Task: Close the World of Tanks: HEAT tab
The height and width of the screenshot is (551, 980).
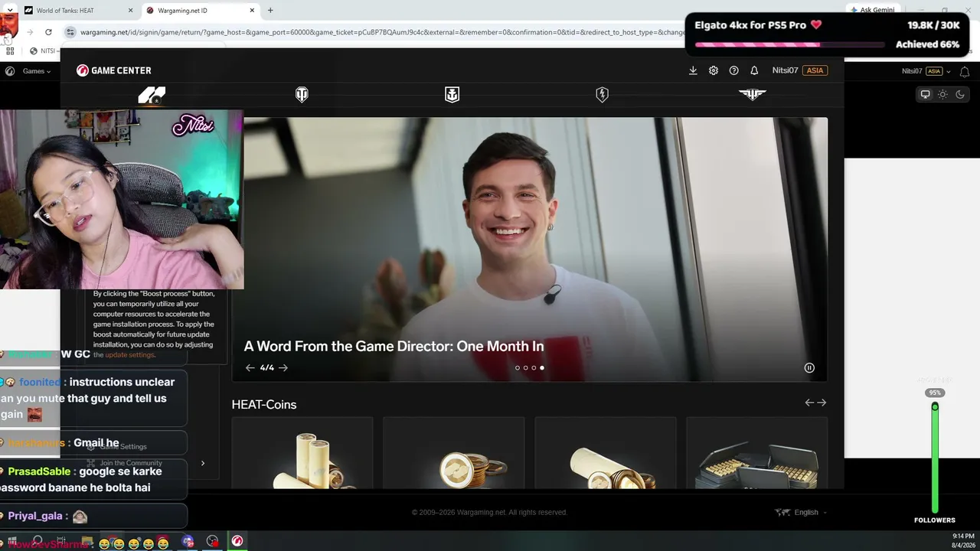Action: click(130, 11)
